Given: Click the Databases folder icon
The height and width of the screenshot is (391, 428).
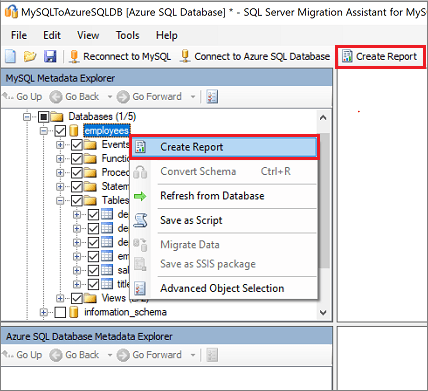Looking at the screenshot, I should pos(57,117).
